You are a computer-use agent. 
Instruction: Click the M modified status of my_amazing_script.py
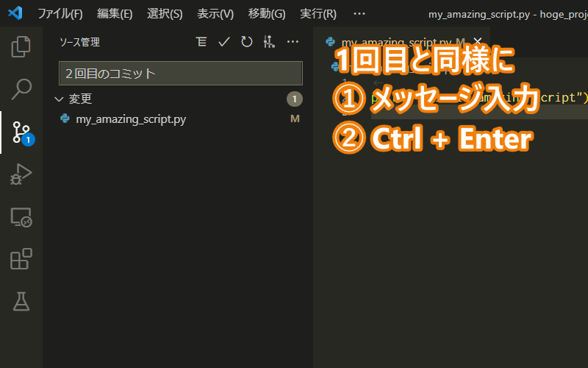(295, 119)
